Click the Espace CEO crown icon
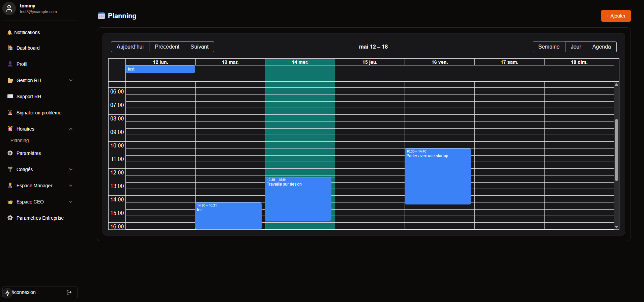This screenshot has width=644, height=302. point(10,202)
